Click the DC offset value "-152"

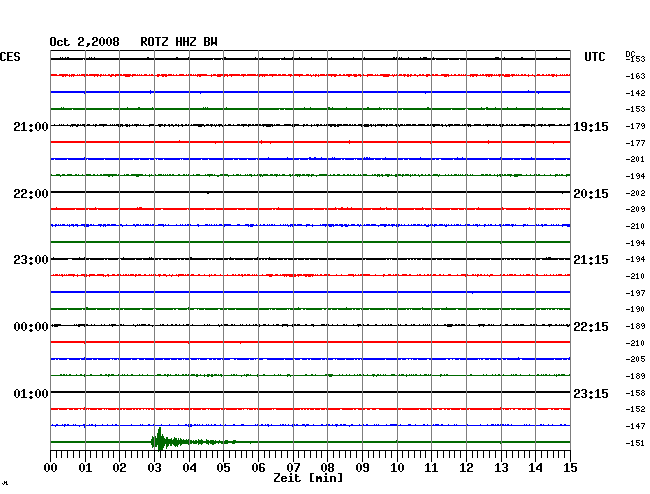[635, 409]
